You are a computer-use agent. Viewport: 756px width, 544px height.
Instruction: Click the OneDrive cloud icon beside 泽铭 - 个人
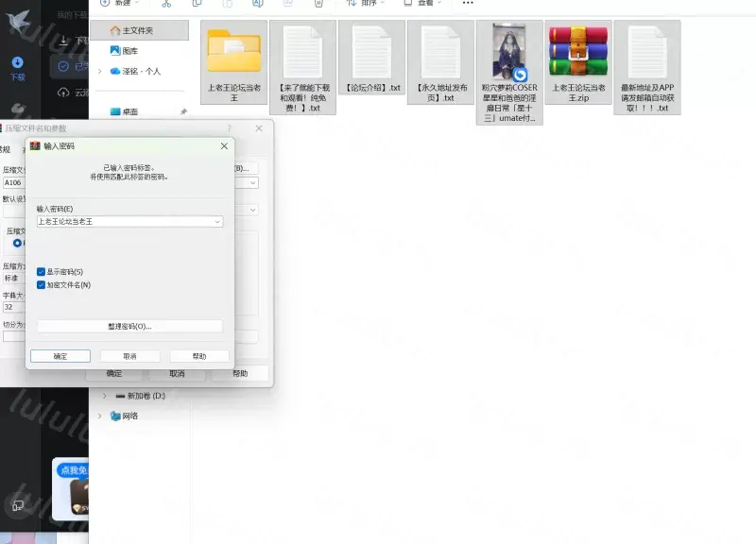[115, 72]
